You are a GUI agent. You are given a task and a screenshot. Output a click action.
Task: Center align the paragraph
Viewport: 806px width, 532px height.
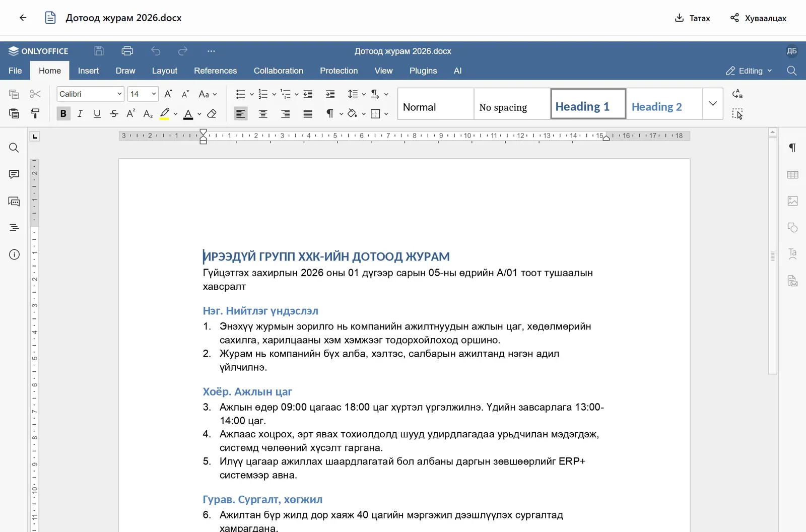point(263,114)
